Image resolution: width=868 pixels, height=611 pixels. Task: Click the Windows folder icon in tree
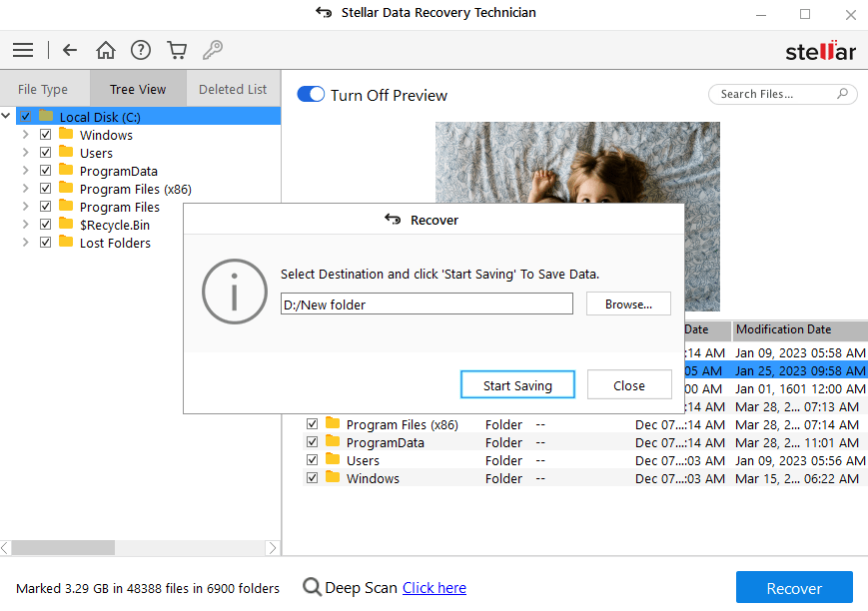point(66,134)
